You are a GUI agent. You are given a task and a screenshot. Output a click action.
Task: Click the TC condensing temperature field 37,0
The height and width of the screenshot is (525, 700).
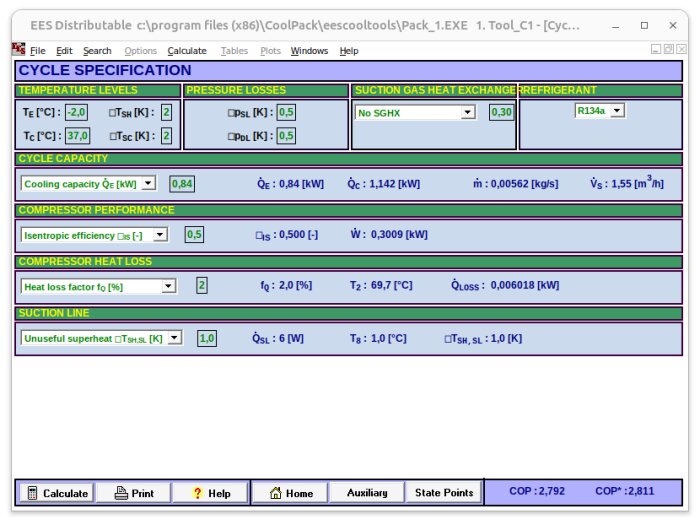(78, 136)
